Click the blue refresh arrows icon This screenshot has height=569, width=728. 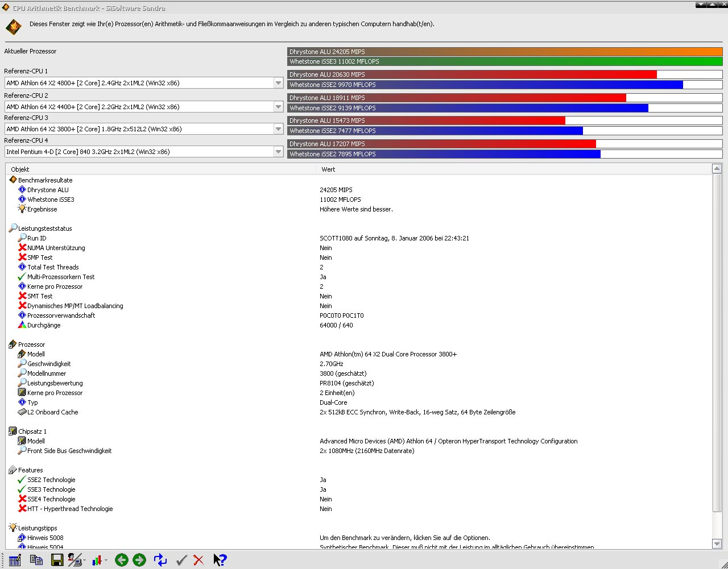pyautogui.click(x=160, y=560)
